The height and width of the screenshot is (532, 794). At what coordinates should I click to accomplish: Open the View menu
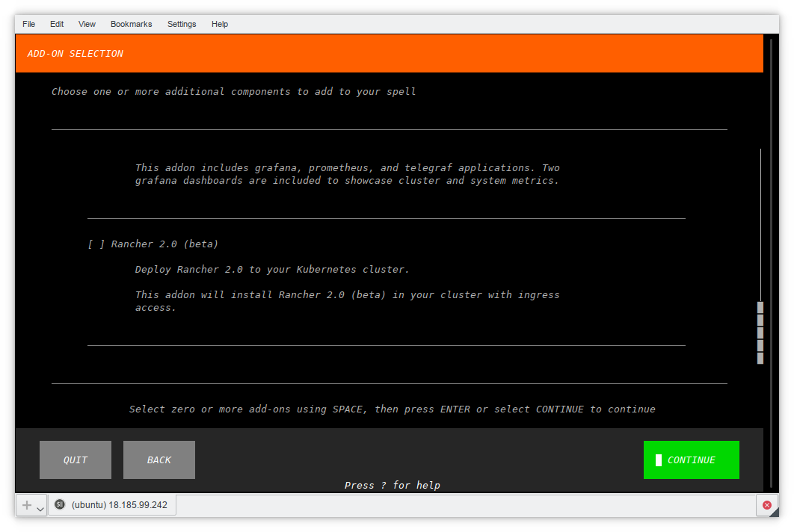coord(87,24)
